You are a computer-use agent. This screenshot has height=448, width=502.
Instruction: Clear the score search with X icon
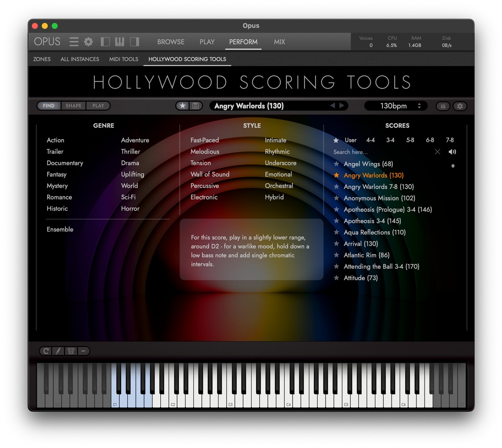[x=437, y=152]
